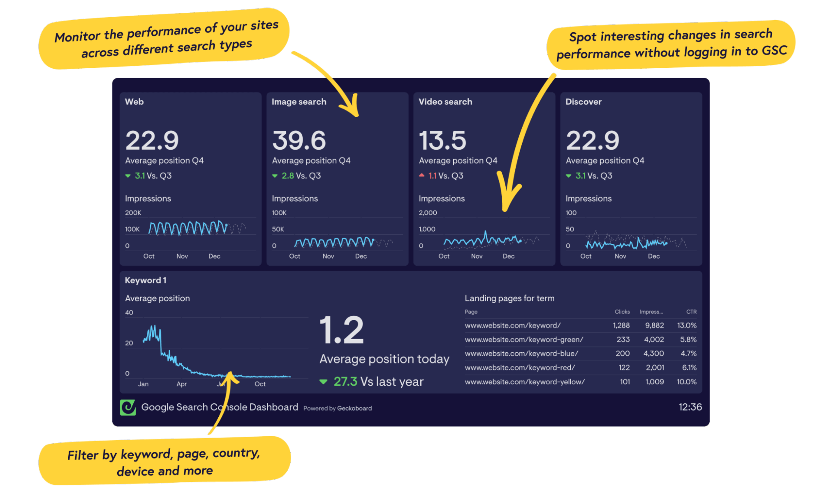Screen dimensions: 822x504
Task: Click the Powered by Geckoboard text
Action: click(337, 408)
